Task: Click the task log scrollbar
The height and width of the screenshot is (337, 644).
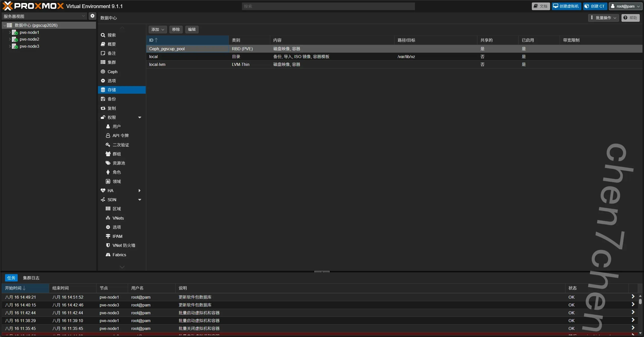Action: [640, 301]
